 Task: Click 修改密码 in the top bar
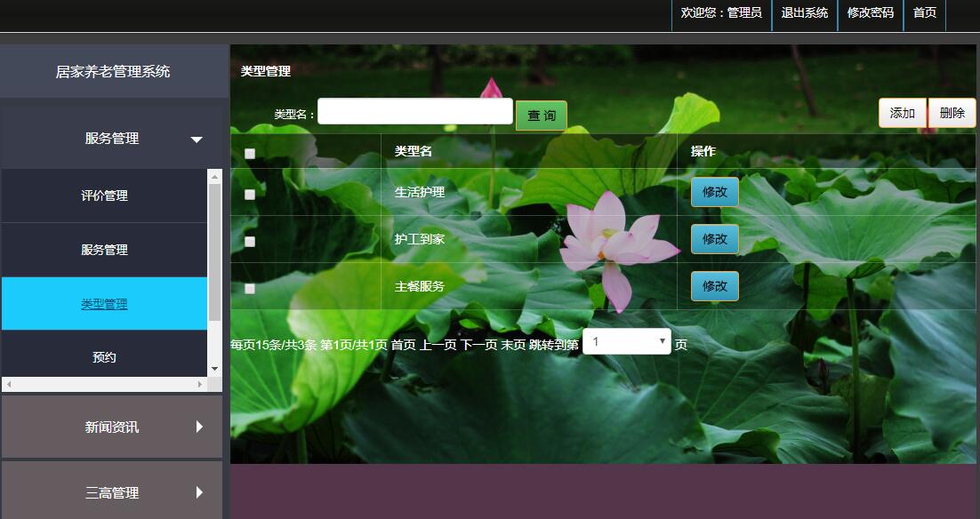[870, 13]
